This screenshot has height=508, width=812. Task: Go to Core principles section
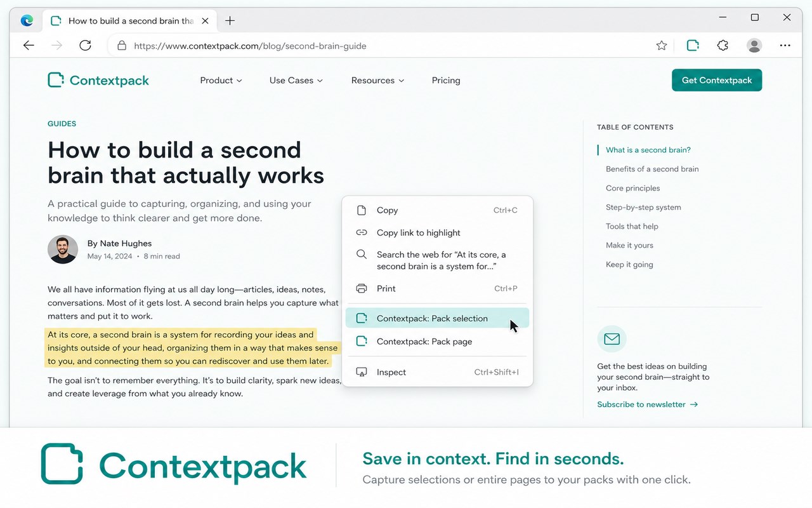pos(633,188)
